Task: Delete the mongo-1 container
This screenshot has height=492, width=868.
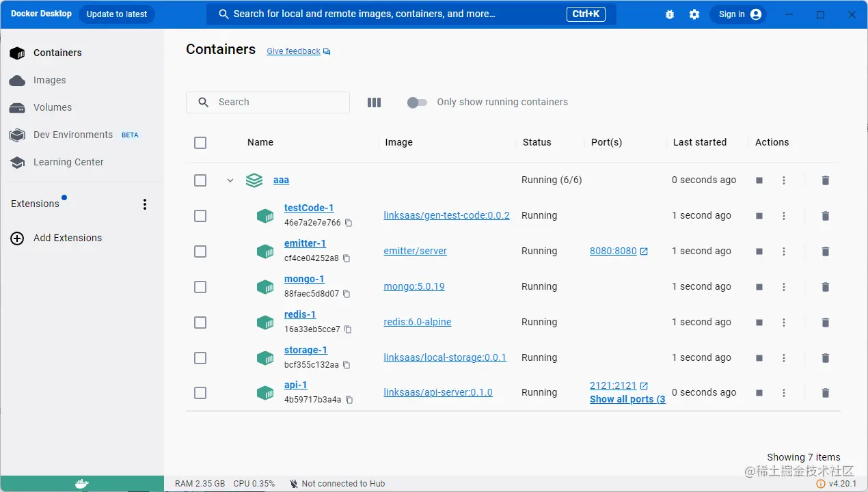Action: 825,287
